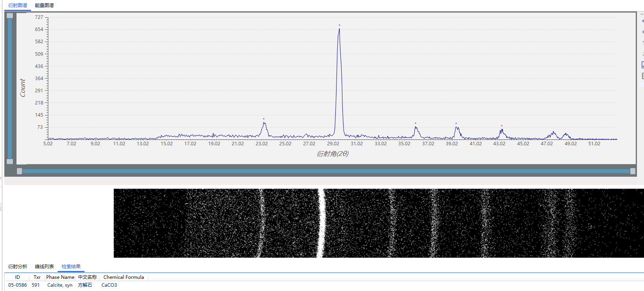Click right handle of horizontal range slider
Screen dimensions: 644x291
pos(633,171)
